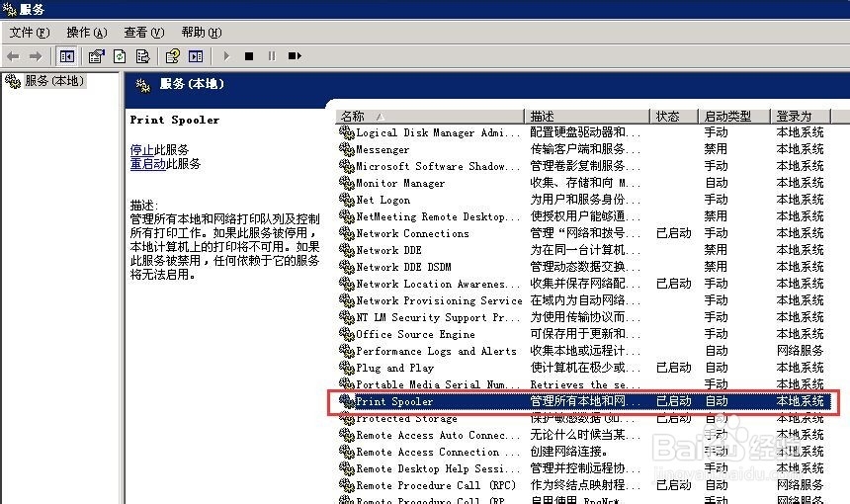Screen dimensions: 850x504
Task: Click description 可保存用于更新和... of Office Source Engine
Action: (585, 334)
